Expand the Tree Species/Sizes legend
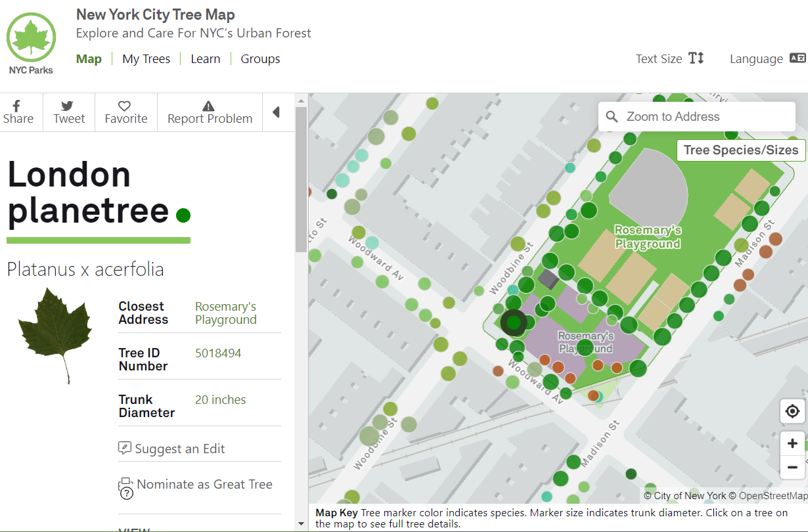The height and width of the screenshot is (532, 808). click(x=740, y=150)
